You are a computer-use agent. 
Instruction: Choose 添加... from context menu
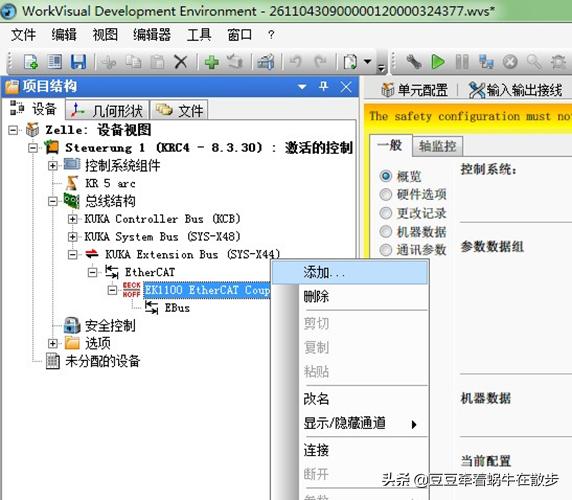click(x=349, y=273)
